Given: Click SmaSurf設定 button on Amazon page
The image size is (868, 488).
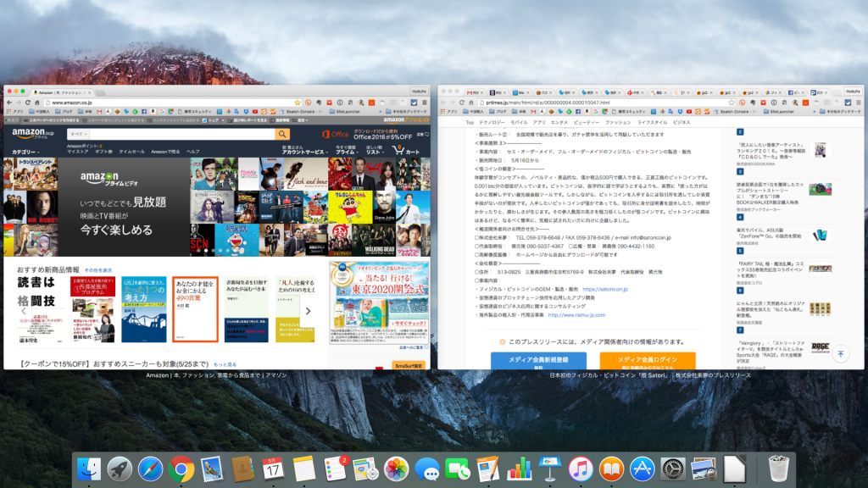Looking at the screenshot, I should coord(409,366).
